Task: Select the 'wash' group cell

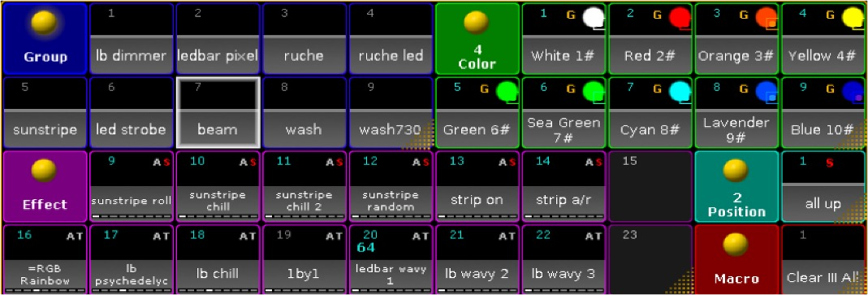Action: [304, 113]
